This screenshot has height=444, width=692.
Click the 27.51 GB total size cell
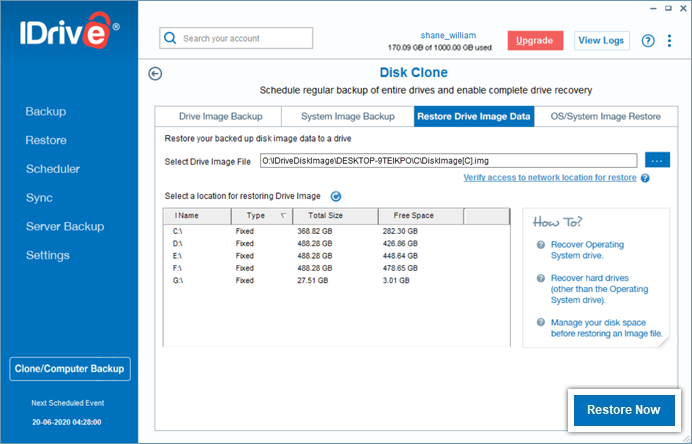(312, 281)
